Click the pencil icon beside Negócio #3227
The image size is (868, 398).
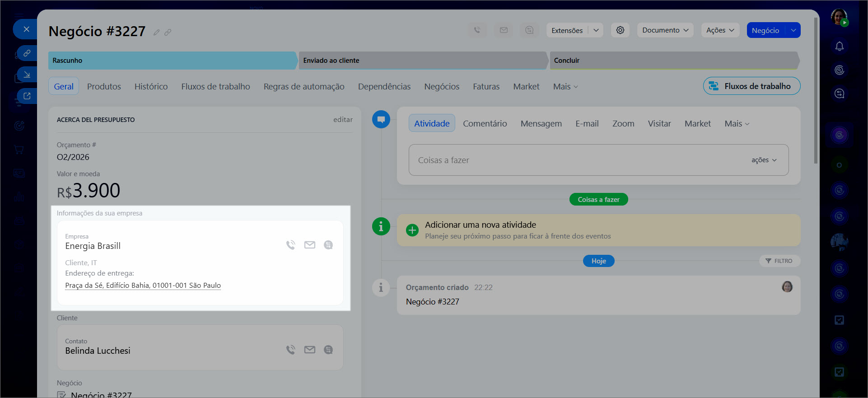[x=156, y=33]
